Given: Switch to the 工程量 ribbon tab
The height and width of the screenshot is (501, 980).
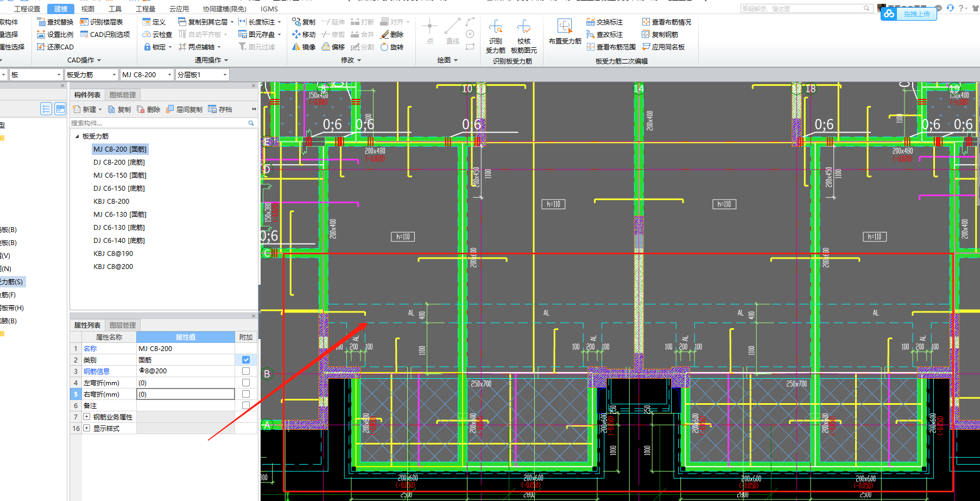Looking at the screenshot, I should pos(146,9).
